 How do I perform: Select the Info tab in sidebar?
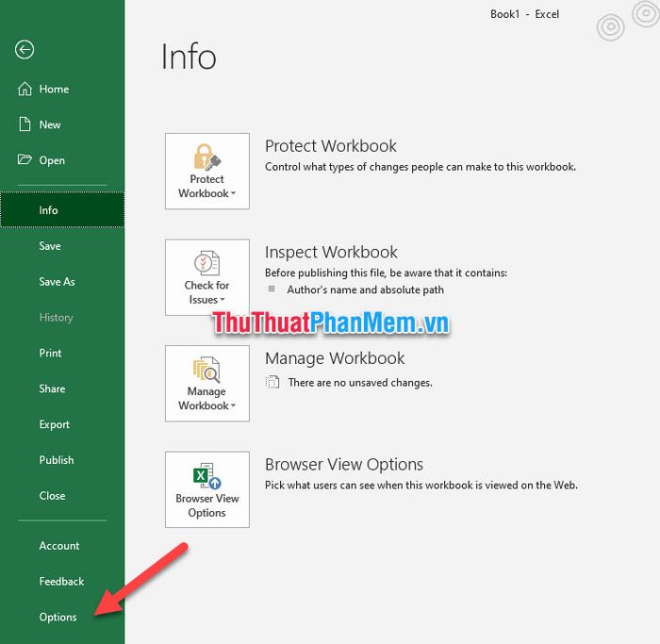coord(62,209)
